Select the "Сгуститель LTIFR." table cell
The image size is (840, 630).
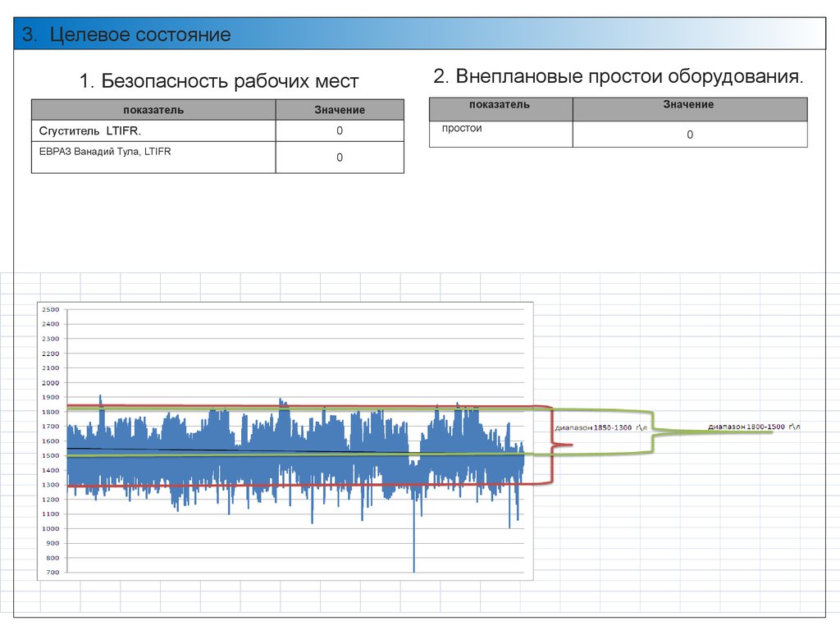(90, 131)
